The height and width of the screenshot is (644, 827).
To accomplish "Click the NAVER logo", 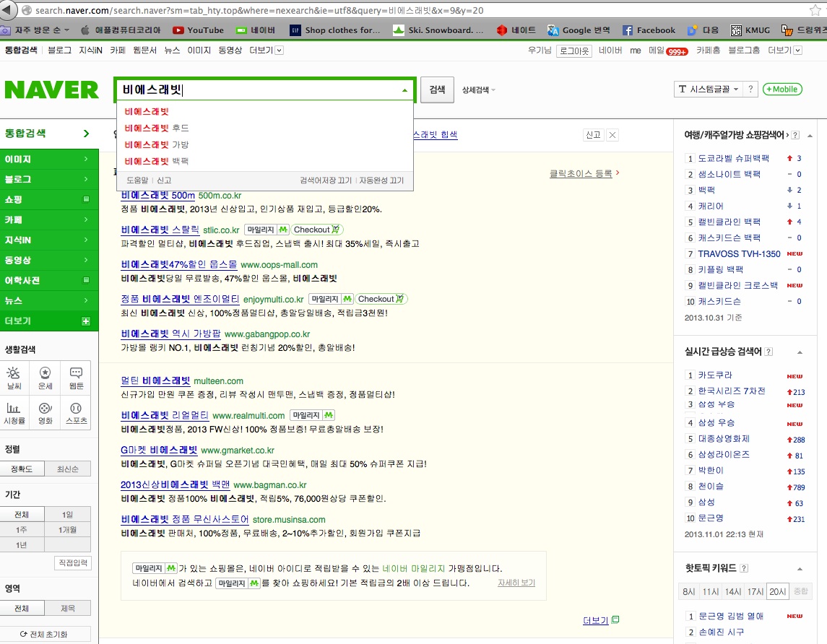I will pyautogui.click(x=51, y=90).
